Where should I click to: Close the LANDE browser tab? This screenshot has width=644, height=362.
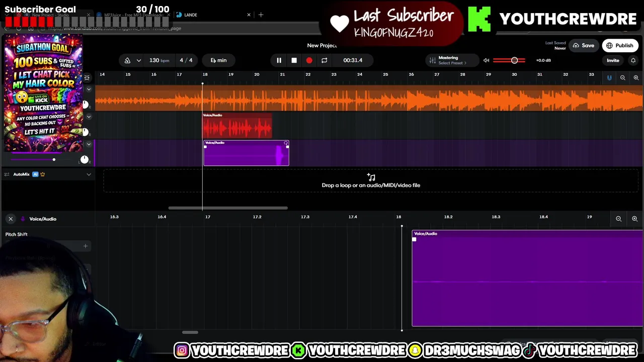(x=249, y=15)
